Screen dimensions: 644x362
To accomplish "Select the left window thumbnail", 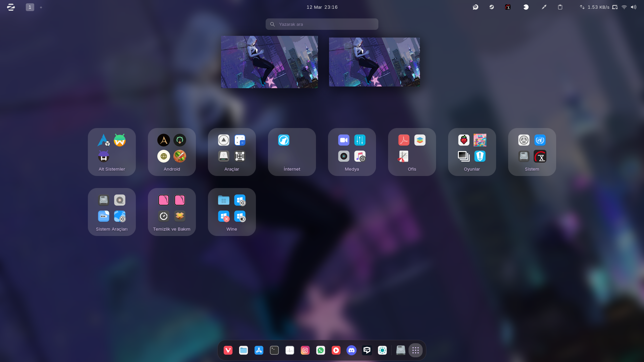I will tap(269, 62).
